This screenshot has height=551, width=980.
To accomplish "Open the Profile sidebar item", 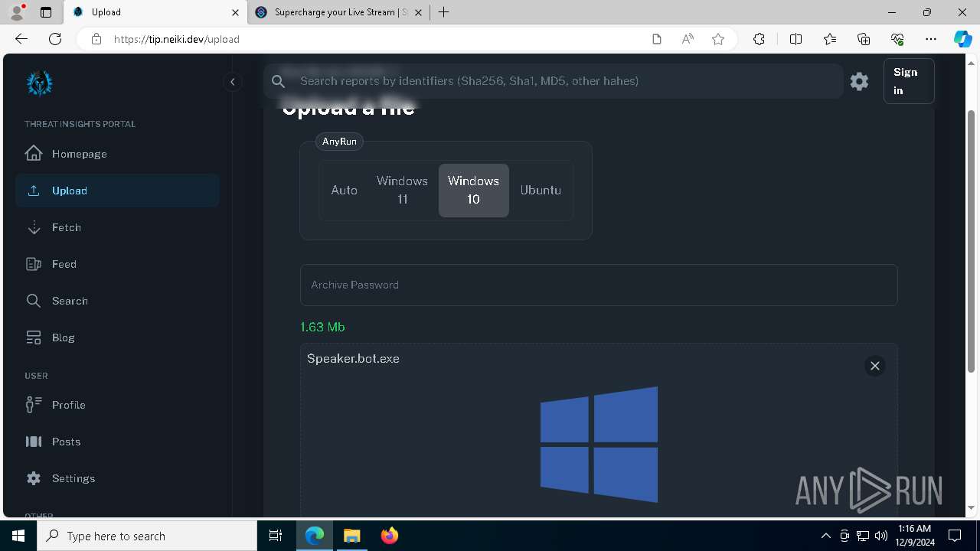I will coord(117,405).
